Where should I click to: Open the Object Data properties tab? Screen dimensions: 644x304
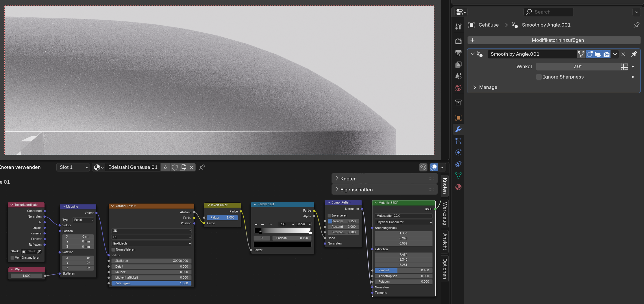(x=458, y=176)
